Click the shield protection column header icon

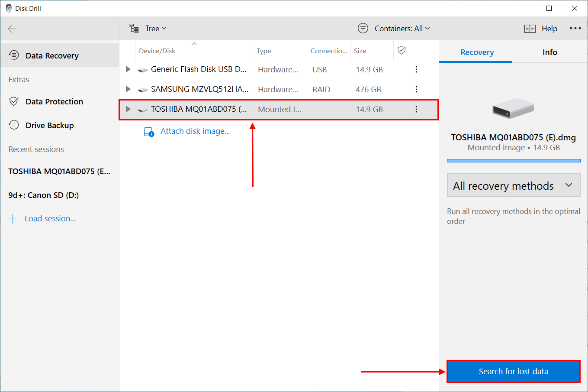tap(402, 50)
